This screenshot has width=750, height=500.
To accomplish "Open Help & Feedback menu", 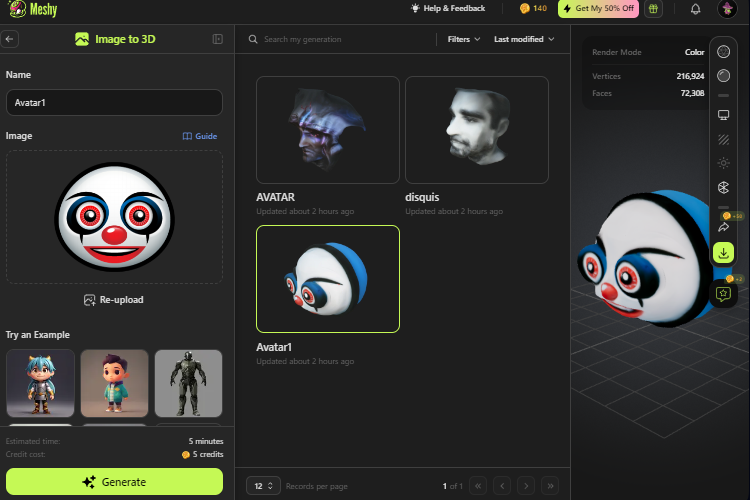I will click(448, 8).
